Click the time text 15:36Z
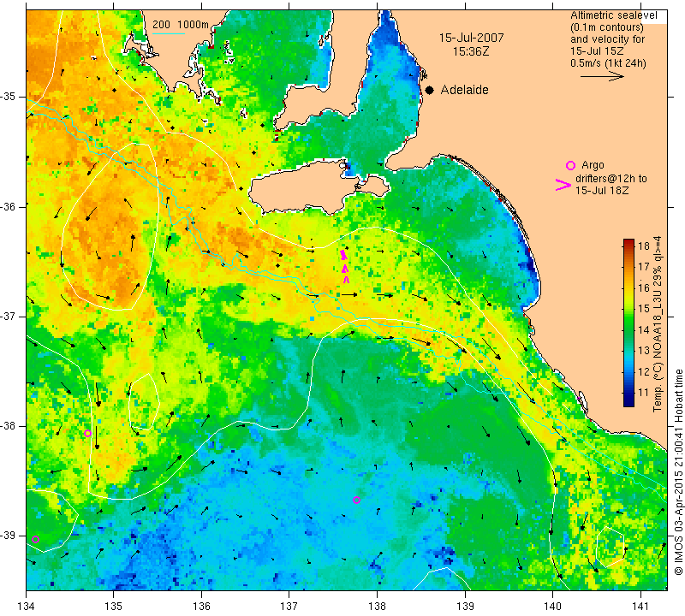The height and width of the screenshot is (616, 685). pos(471,51)
